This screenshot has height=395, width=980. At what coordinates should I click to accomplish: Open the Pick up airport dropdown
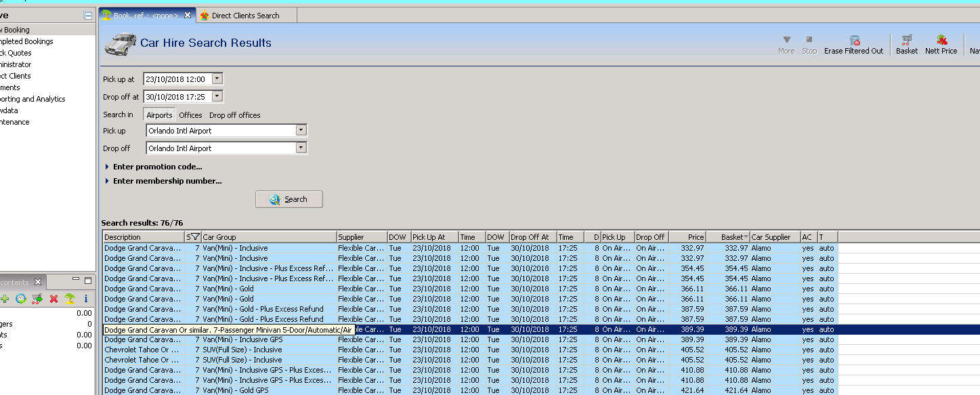(301, 130)
